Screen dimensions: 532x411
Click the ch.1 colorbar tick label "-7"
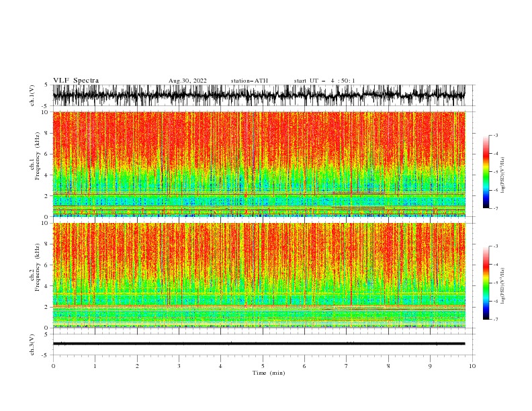(495, 208)
